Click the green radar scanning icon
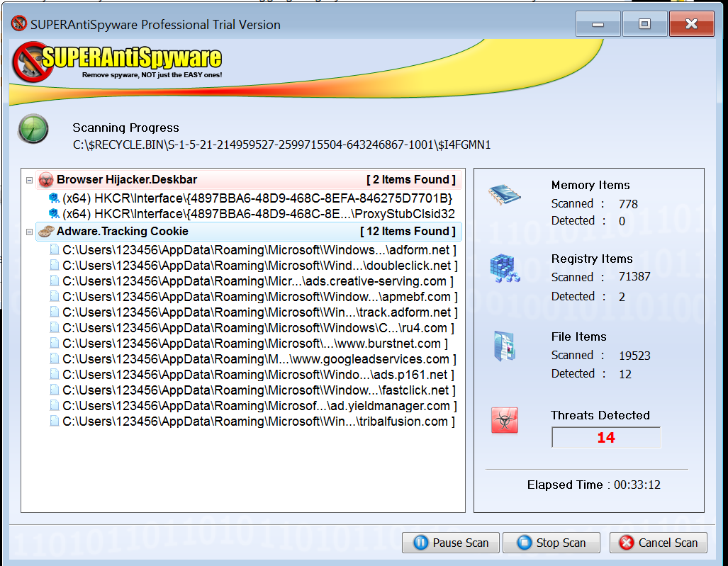This screenshot has width=728, height=566. [x=33, y=128]
